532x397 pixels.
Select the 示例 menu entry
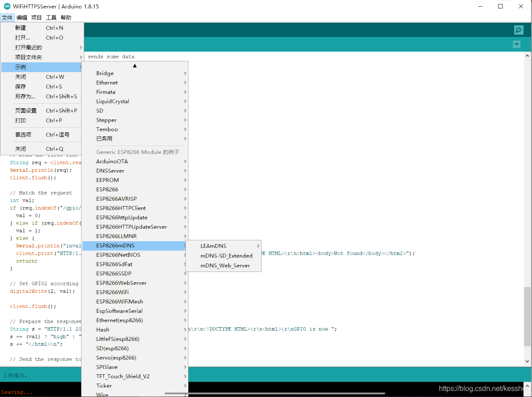coord(42,67)
